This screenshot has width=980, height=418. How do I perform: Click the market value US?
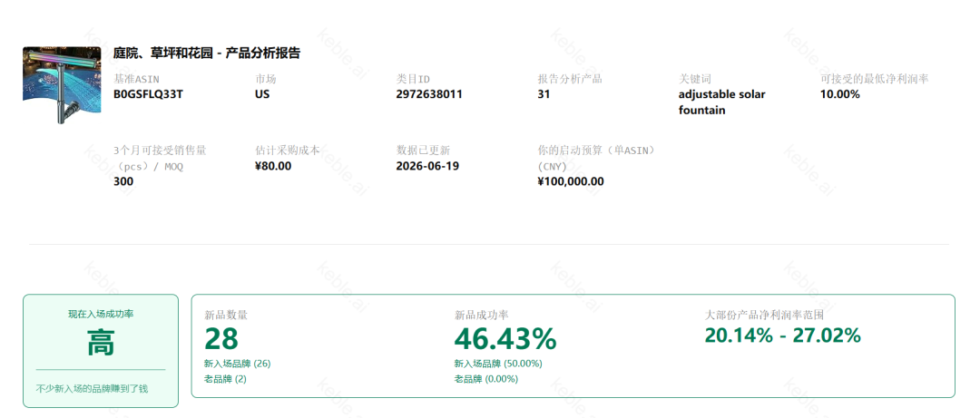pyautogui.click(x=262, y=94)
